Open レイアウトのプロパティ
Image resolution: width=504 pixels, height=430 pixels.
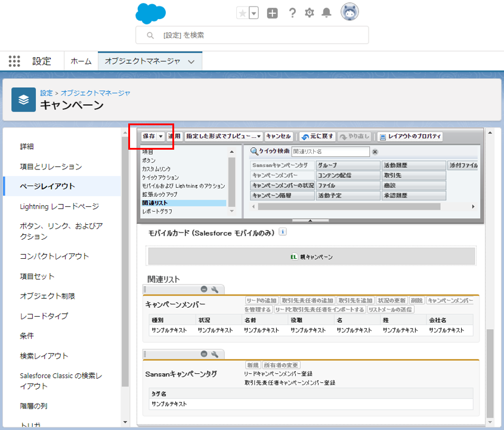coord(410,137)
